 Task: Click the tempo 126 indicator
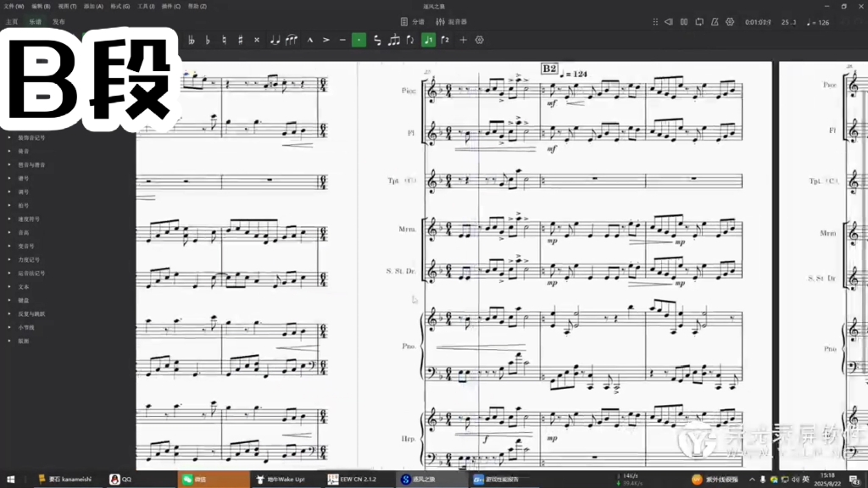point(818,22)
